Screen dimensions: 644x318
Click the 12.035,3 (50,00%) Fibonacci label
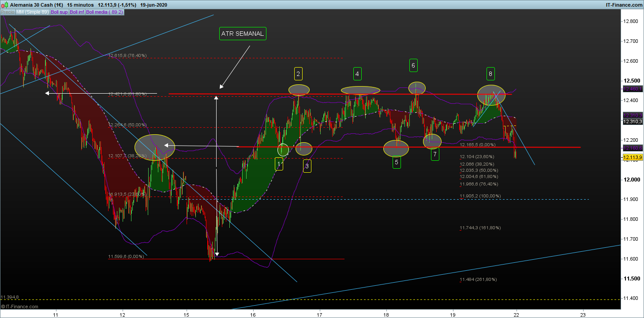(x=479, y=170)
